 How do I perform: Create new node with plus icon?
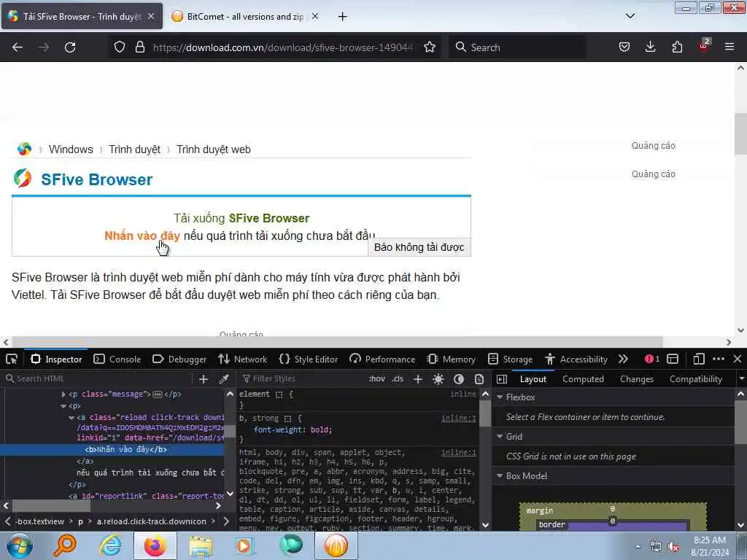click(204, 379)
